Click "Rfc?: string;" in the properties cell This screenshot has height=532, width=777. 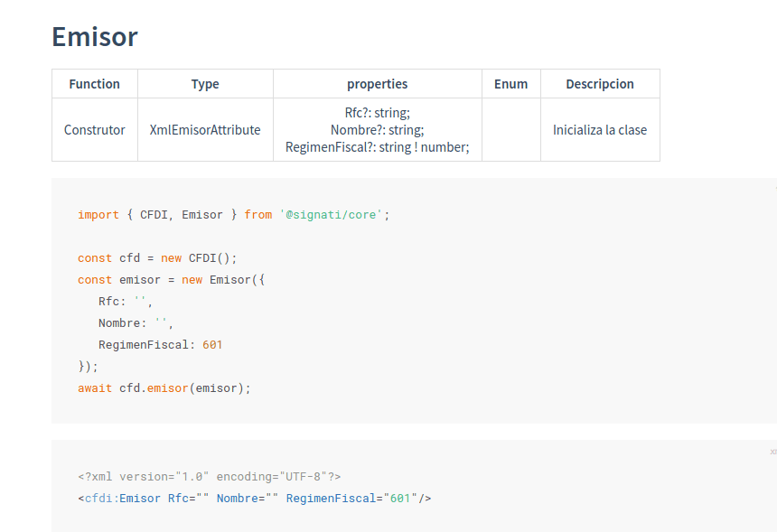[x=378, y=113]
